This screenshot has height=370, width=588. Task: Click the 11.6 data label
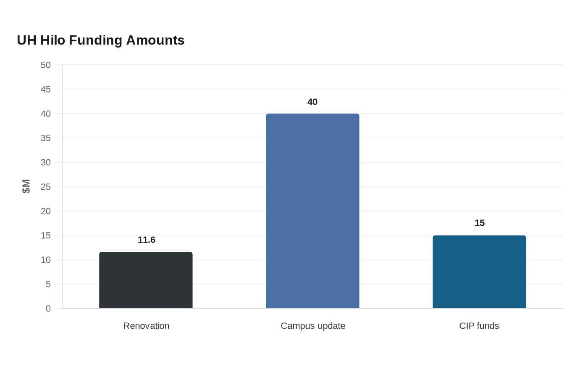(x=147, y=240)
